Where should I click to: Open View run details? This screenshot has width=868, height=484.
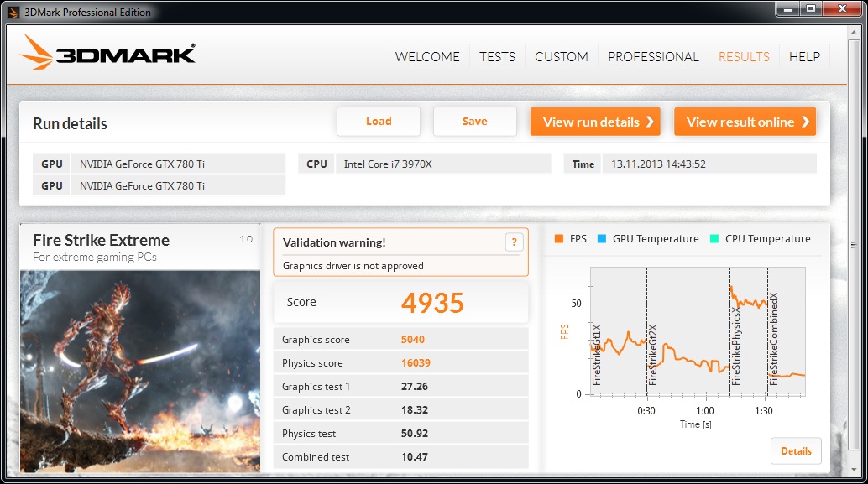point(596,122)
